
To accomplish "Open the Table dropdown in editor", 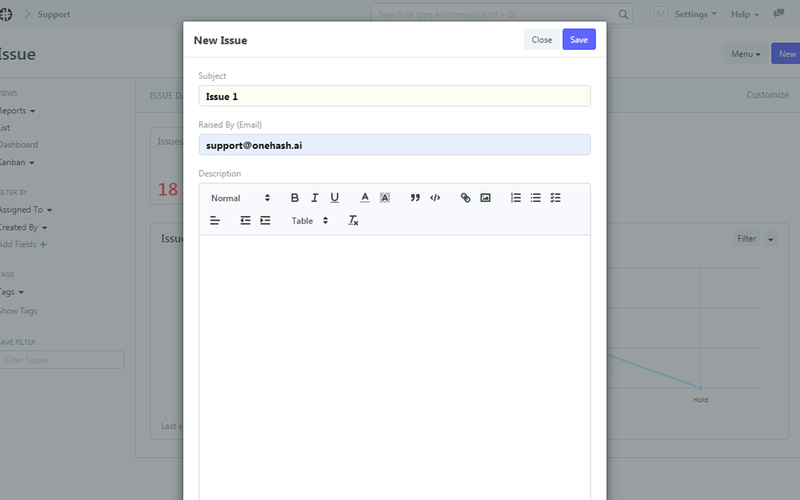I will point(310,220).
